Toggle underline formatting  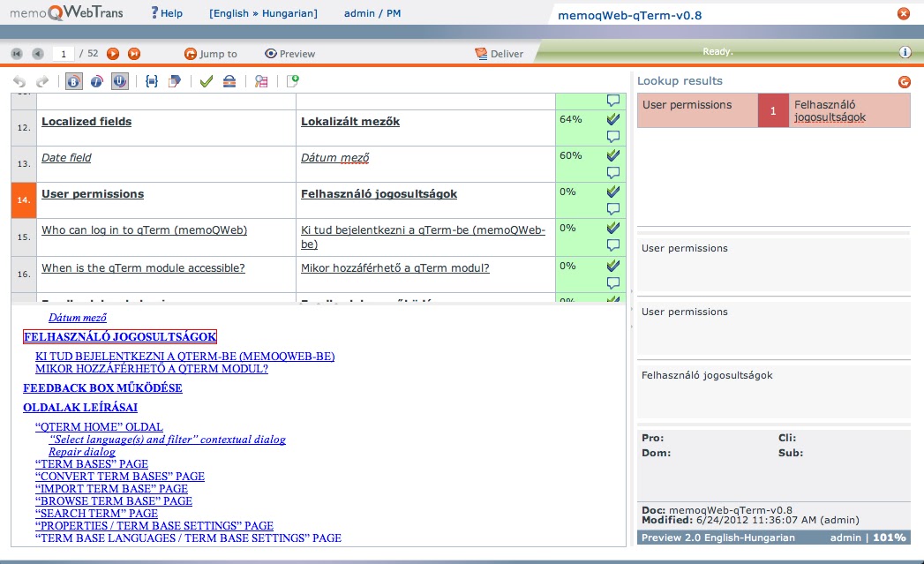tap(120, 81)
